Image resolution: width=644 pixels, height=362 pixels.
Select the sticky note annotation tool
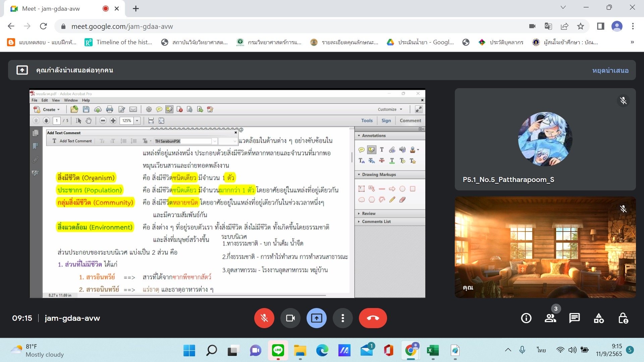click(x=361, y=150)
